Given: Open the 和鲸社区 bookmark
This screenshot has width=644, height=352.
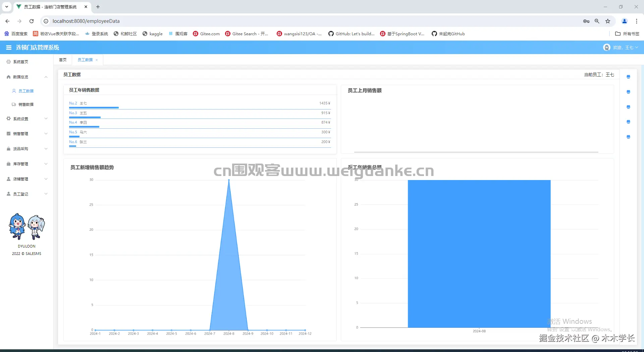Looking at the screenshot, I should [125, 34].
